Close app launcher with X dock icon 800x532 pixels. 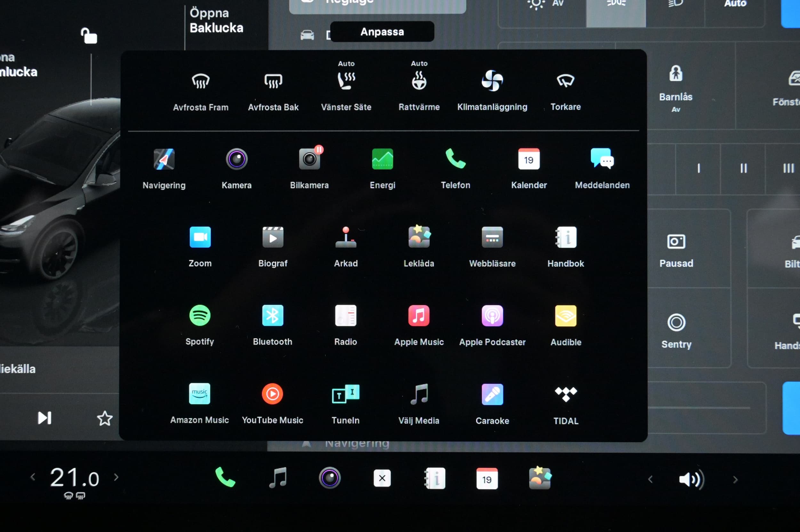coord(382,478)
